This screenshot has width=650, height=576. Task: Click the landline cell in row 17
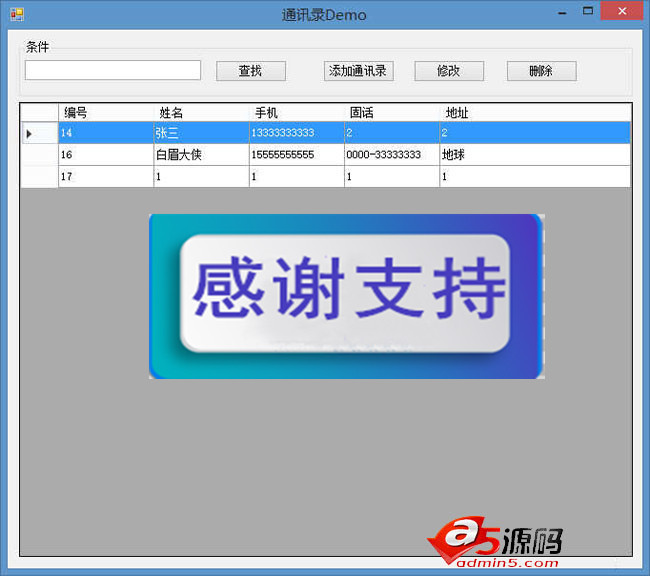[392, 177]
